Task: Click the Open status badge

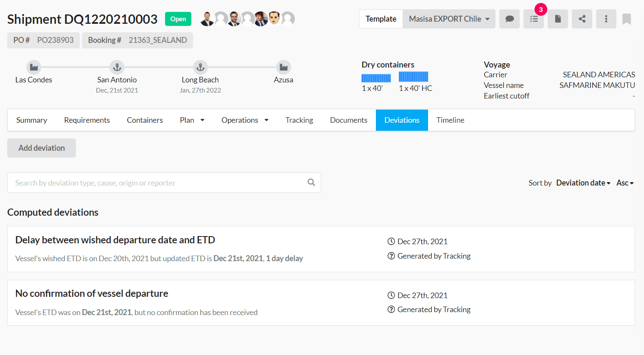Action: pyautogui.click(x=178, y=19)
